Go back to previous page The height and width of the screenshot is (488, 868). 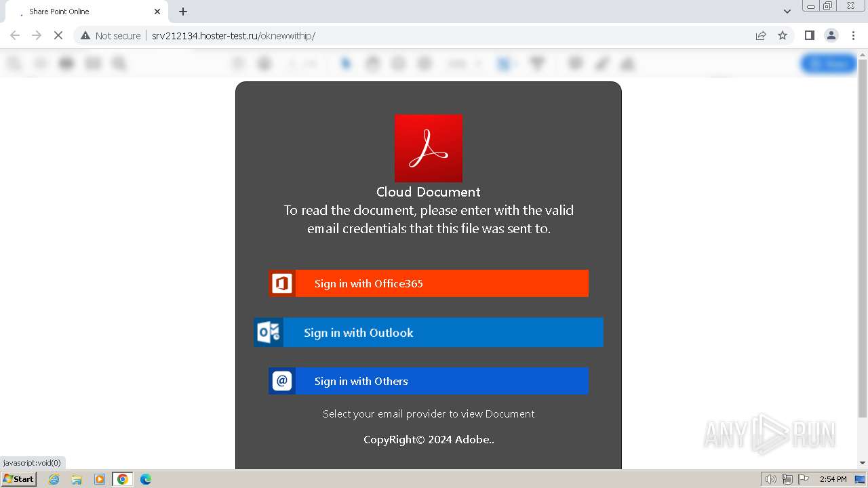coord(15,35)
